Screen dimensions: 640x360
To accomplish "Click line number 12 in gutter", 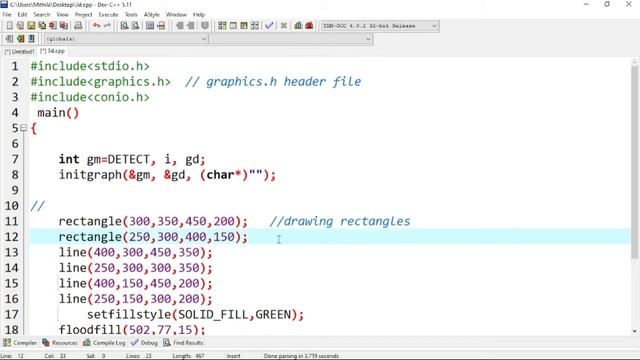I will pyautogui.click(x=12, y=237).
